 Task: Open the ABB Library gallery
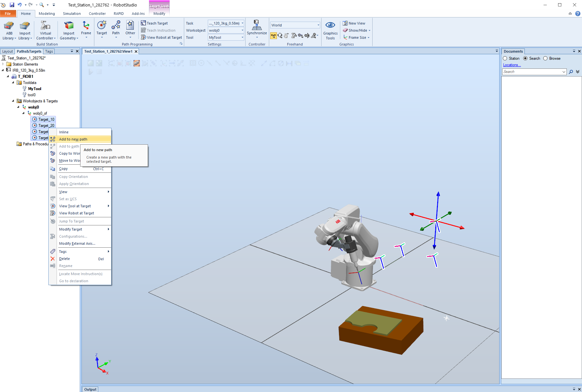point(9,31)
